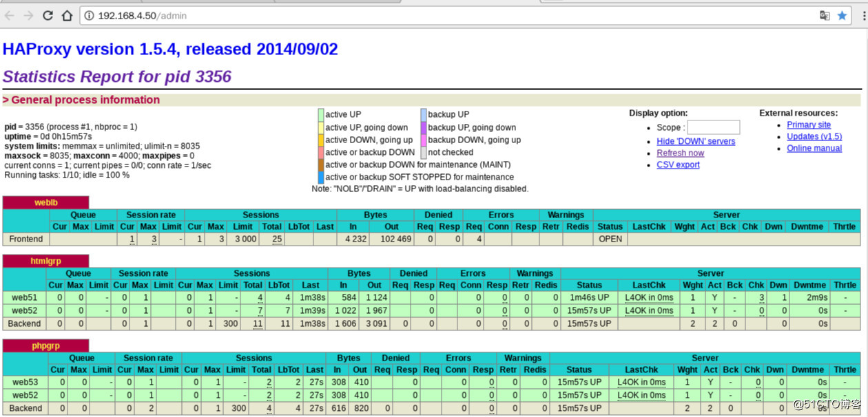868x417 pixels.
Task: Click the Warnings header in weblb table
Action: click(x=566, y=215)
